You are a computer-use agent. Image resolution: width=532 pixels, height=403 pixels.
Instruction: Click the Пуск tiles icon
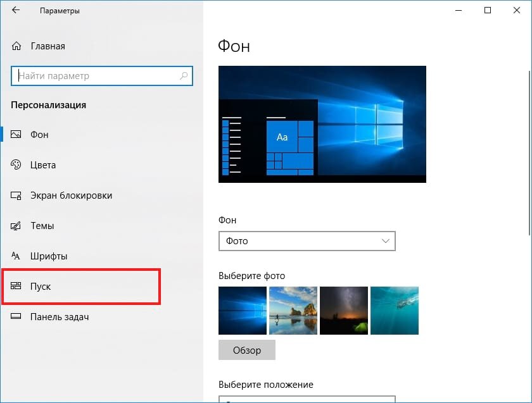click(16, 286)
